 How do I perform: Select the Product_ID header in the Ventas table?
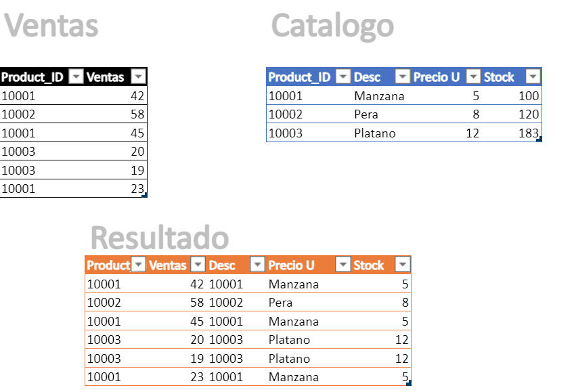(32, 77)
